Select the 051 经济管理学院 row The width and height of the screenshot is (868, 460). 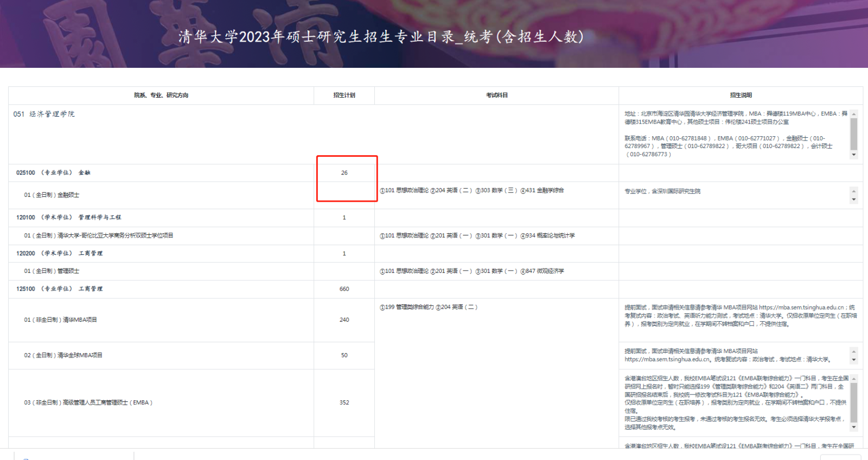(436, 135)
